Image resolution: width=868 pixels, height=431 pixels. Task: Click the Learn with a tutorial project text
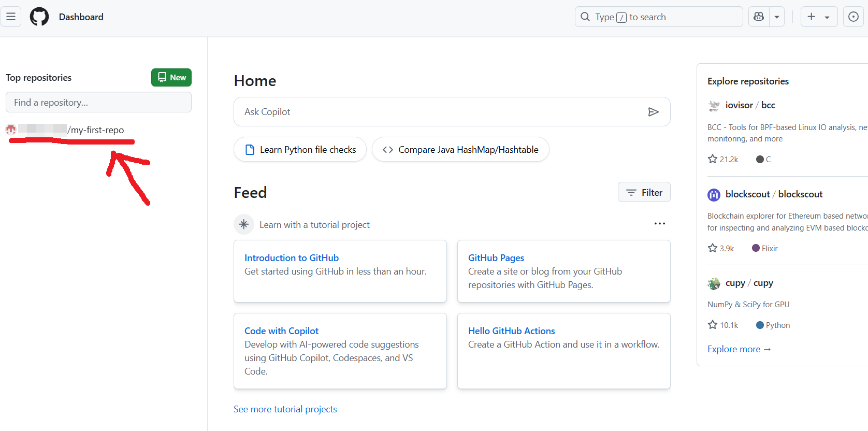point(314,224)
